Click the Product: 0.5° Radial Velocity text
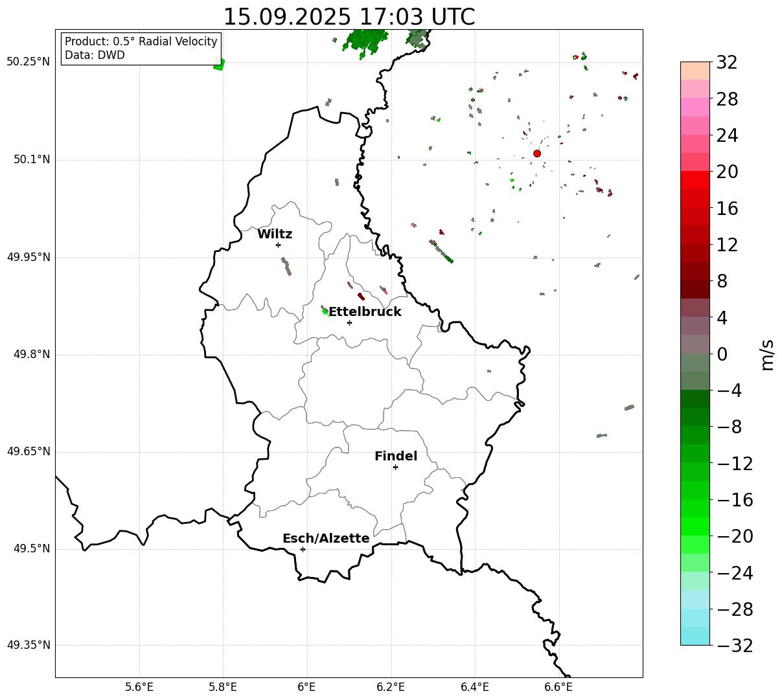Screen dimensions: 782x700 pos(141,42)
